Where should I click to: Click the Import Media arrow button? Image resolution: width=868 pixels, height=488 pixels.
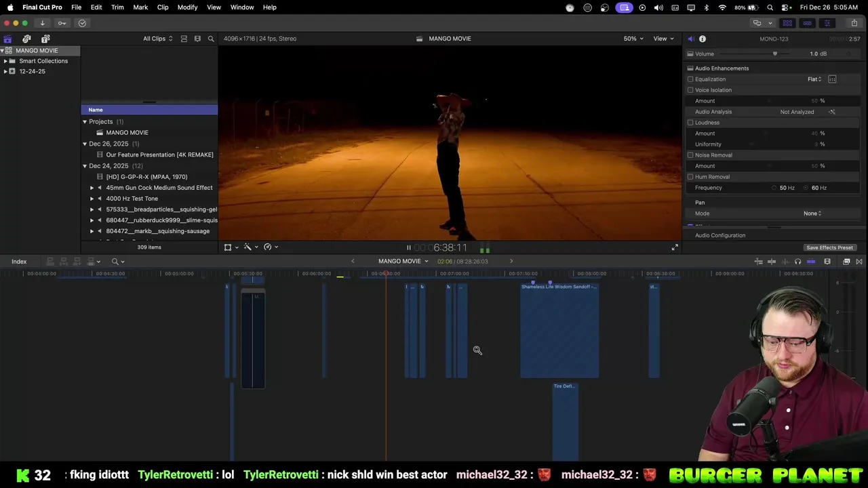pyautogui.click(x=42, y=23)
